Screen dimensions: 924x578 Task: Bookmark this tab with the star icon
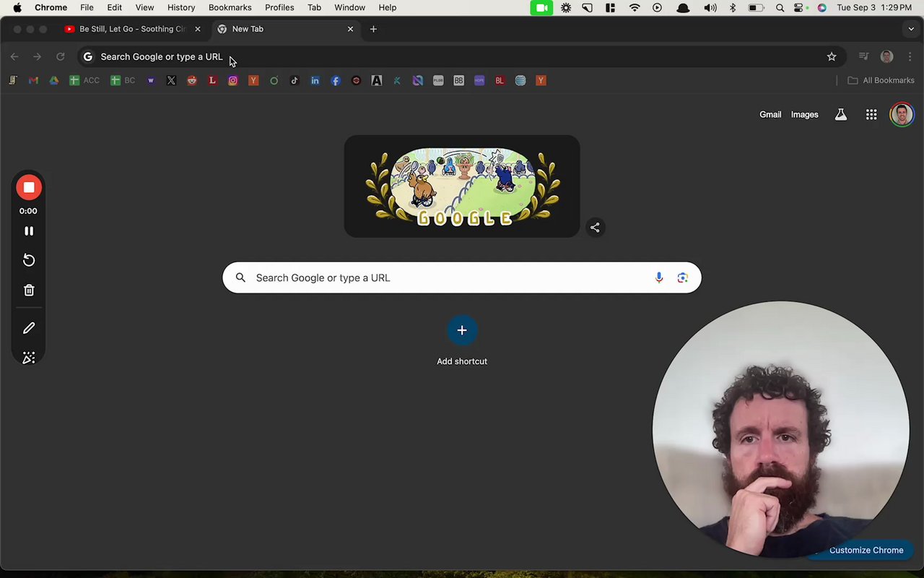click(832, 56)
